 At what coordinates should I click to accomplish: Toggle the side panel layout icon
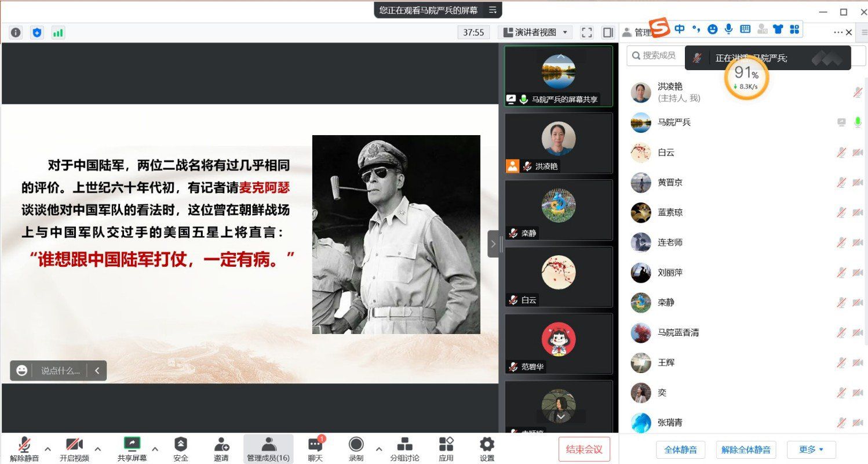608,32
